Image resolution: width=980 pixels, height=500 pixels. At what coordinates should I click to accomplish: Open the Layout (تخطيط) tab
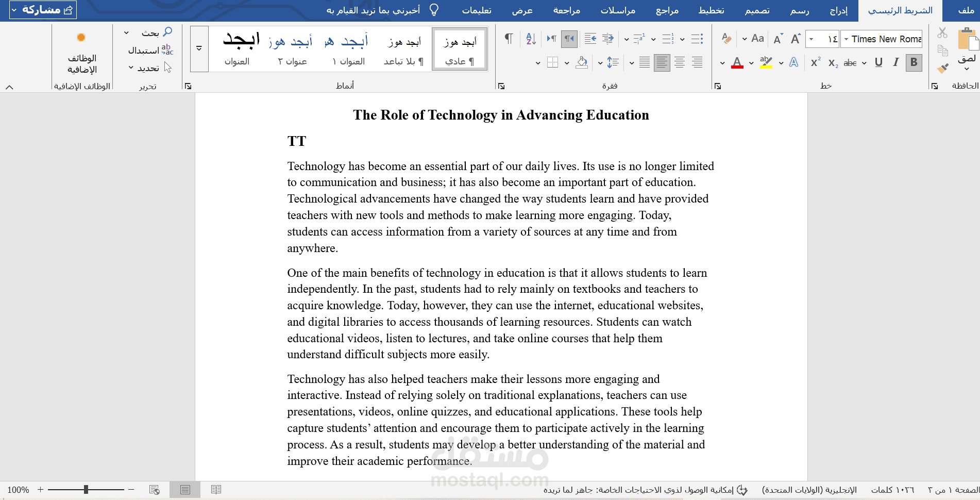coord(711,10)
